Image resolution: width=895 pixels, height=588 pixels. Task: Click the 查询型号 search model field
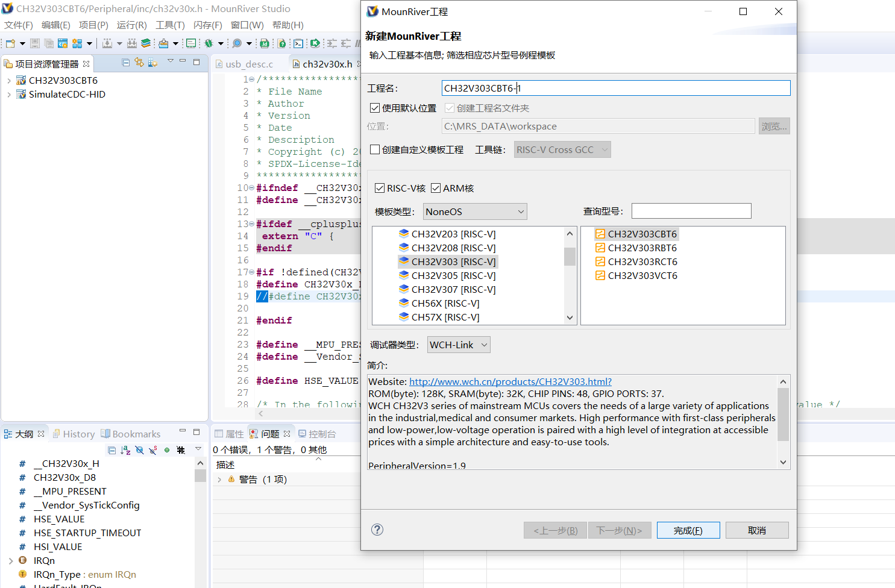pos(691,211)
